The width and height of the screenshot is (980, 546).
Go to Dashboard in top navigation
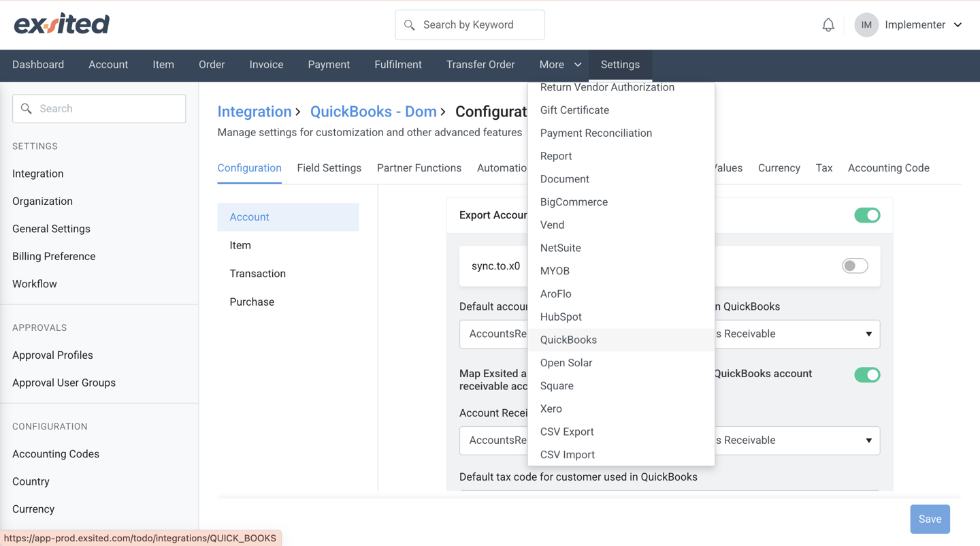pos(38,65)
